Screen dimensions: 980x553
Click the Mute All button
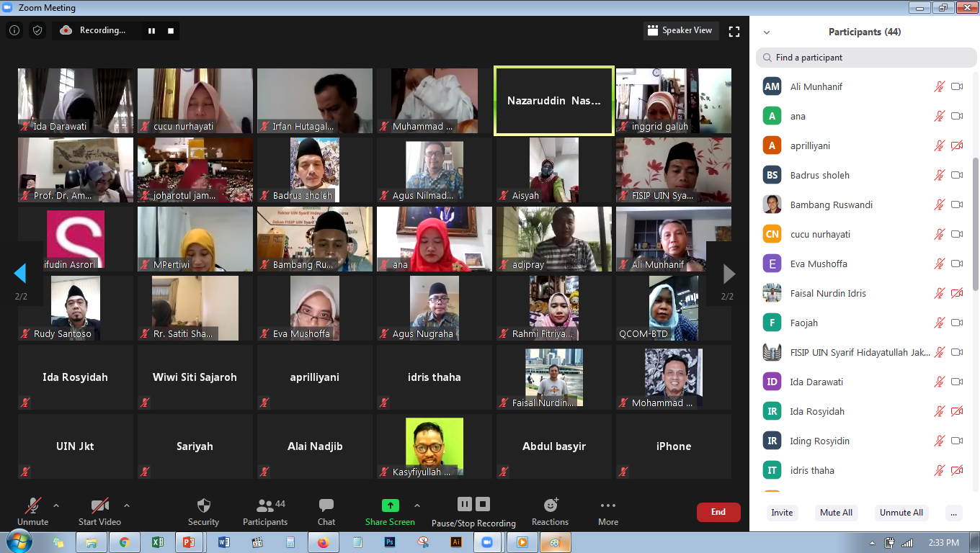[836, 513]
